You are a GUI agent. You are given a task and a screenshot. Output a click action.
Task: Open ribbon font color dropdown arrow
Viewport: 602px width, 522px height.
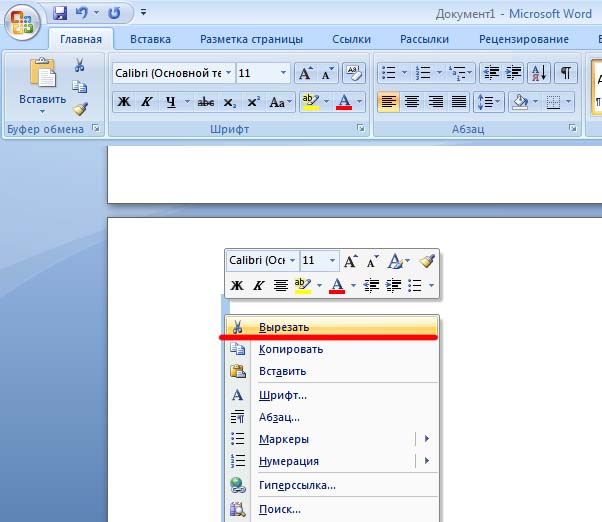click(360, 102)
